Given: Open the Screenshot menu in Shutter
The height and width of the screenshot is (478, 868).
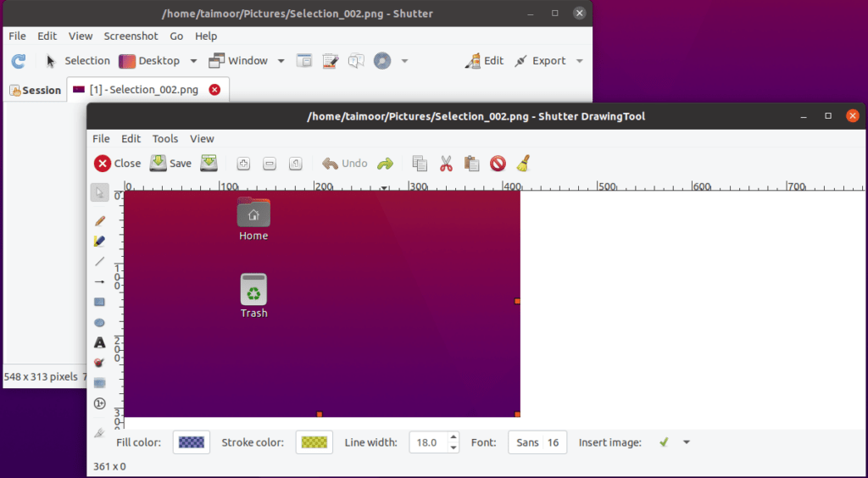Looking at the screenshot, I should click(131, 36).
